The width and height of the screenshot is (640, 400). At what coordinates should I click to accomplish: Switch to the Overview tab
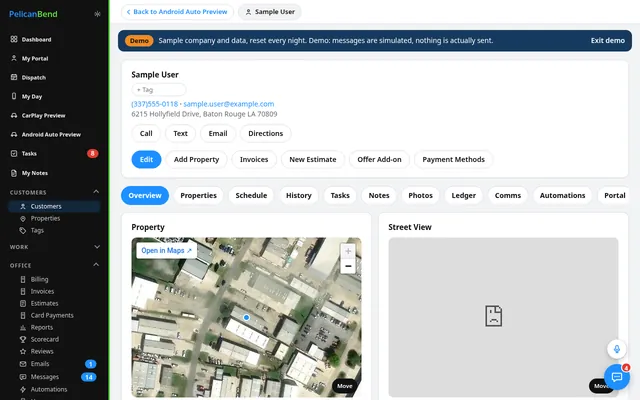(145, 196)
